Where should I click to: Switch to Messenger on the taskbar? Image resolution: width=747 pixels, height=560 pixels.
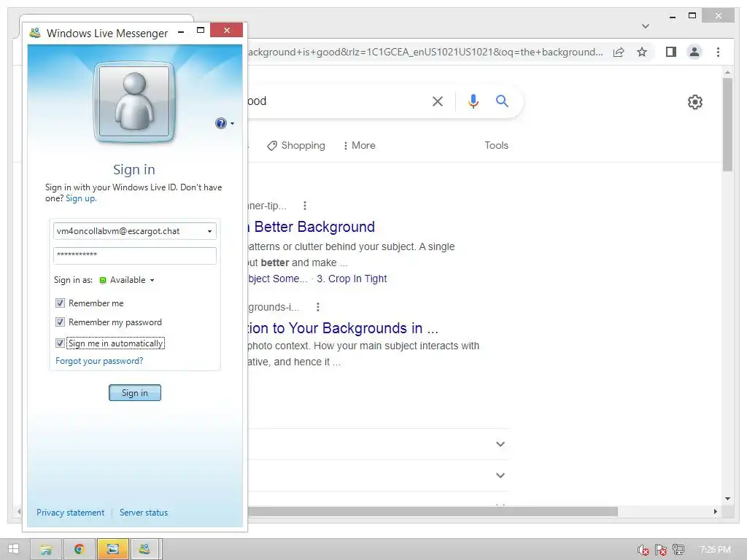[145, 550]
